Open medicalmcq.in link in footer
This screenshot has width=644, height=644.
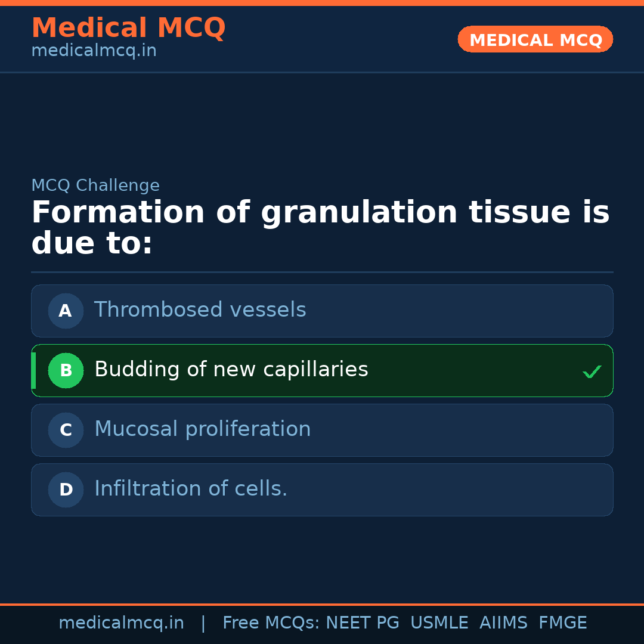121,623
